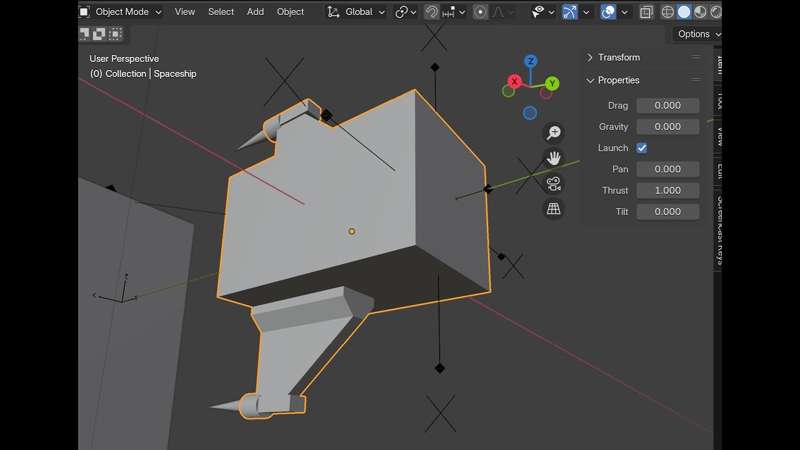800x450 pixels.
Task: Switch to material preview shading
Action: click(x=700, y=12)
